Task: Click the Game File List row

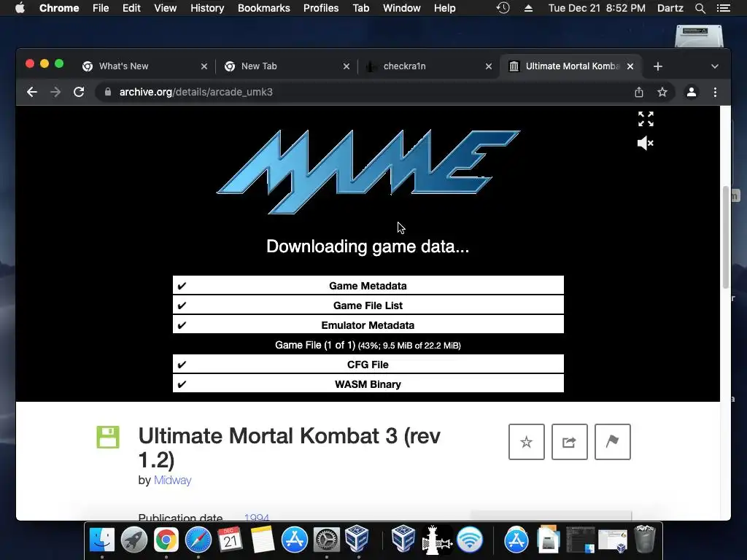Action: coord(368,306)
